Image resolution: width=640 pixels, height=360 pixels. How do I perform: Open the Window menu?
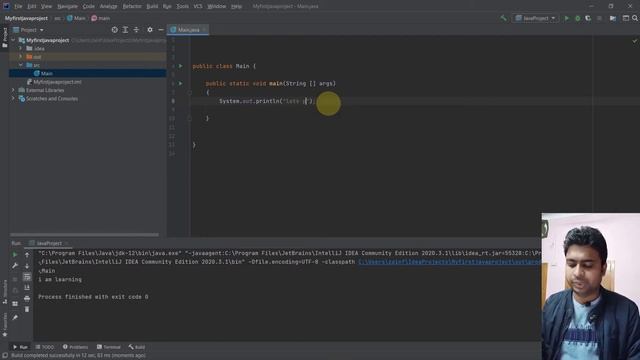(x=217, y=6)
